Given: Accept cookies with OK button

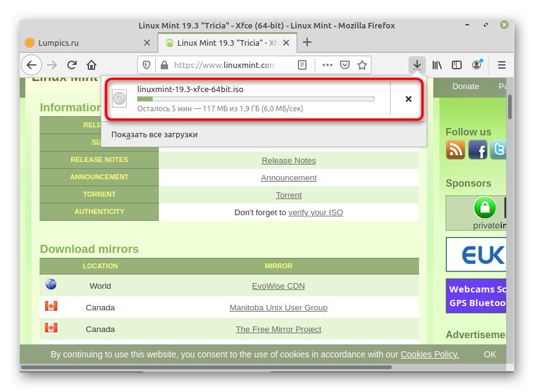Looking at the screenshot, I should 489,354.
